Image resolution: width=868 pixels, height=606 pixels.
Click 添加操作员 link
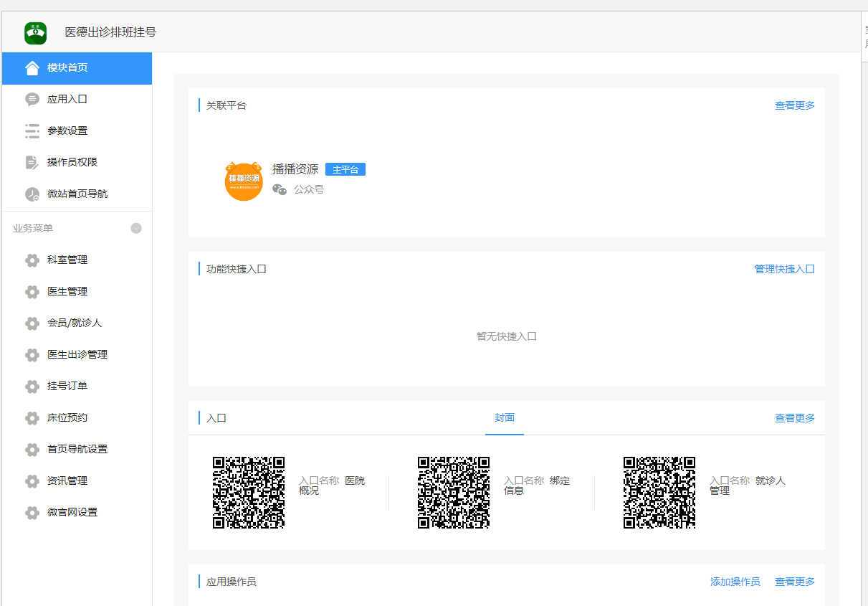pos(735,582)
